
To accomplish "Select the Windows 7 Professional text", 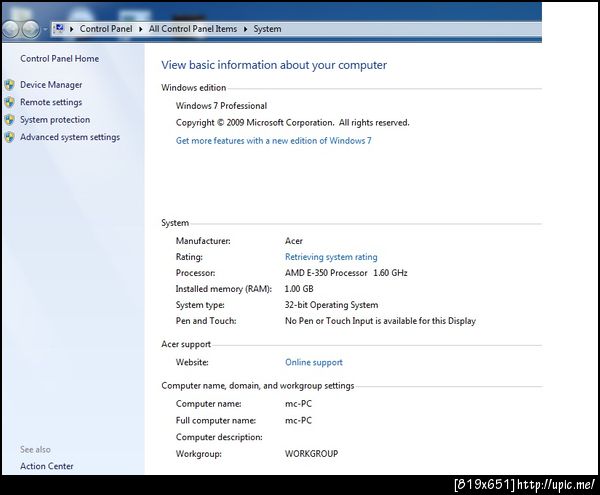I will point(221,106).
